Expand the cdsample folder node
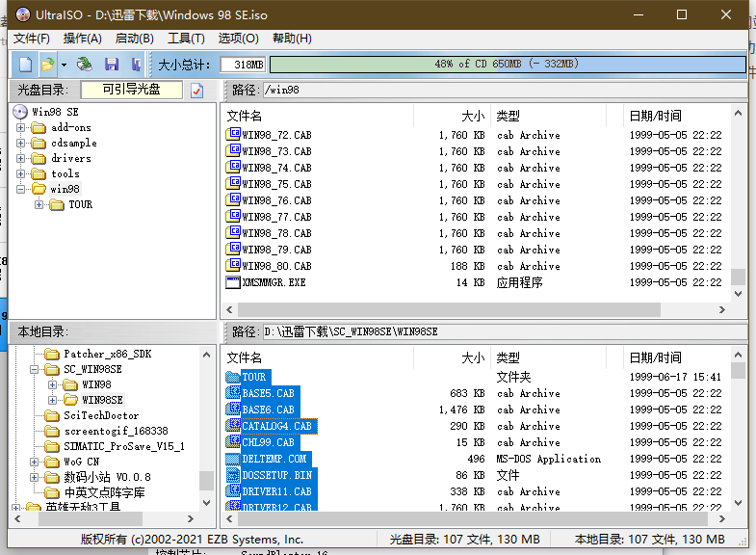 pyautogui.click(x=21, y=144)
